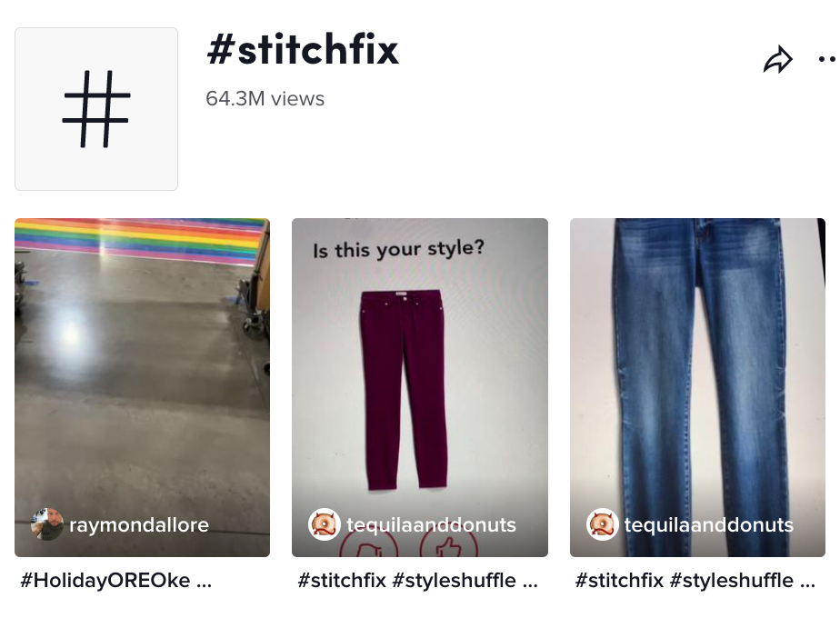Click 'Is this your style?' text

click(x=398, y=249)
